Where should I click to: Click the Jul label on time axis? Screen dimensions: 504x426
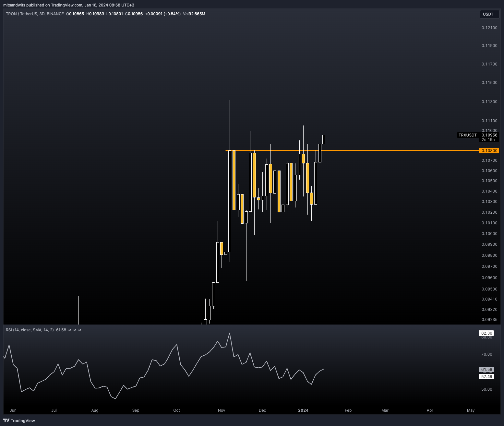pos(54,410)
